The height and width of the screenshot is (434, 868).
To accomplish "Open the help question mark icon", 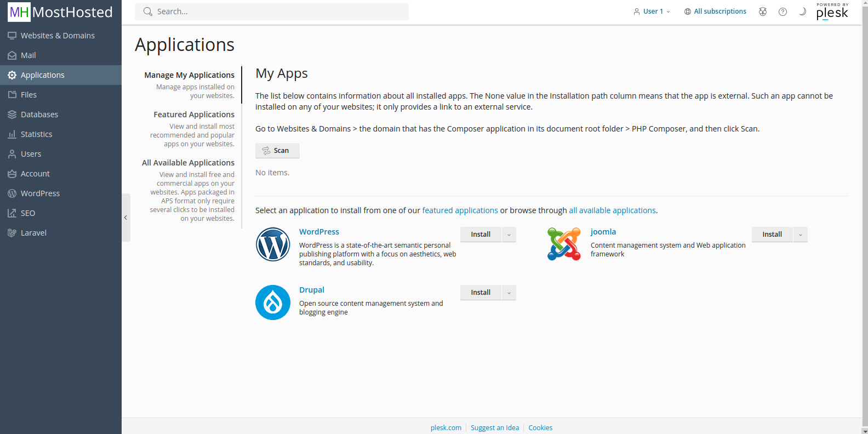I will tap(783, 12).
